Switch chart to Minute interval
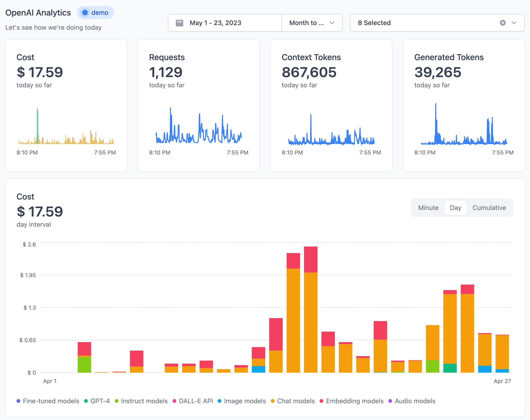The height and width of the screenshot is (420, 530). point(428,208)
